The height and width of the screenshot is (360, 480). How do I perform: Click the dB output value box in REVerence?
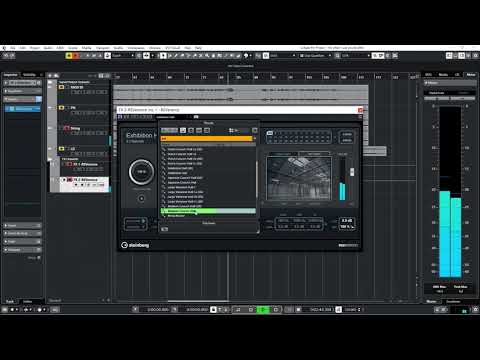pos(347,221)
